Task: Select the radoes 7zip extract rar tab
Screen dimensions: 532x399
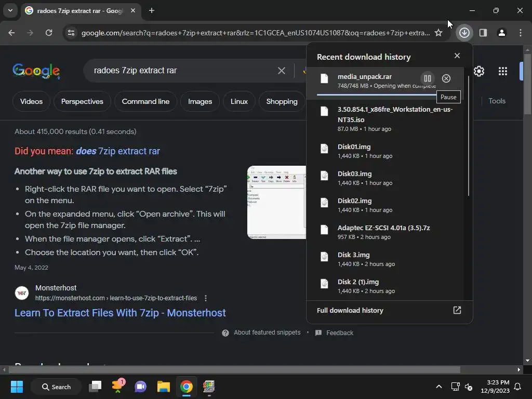Action: [81, 11]
